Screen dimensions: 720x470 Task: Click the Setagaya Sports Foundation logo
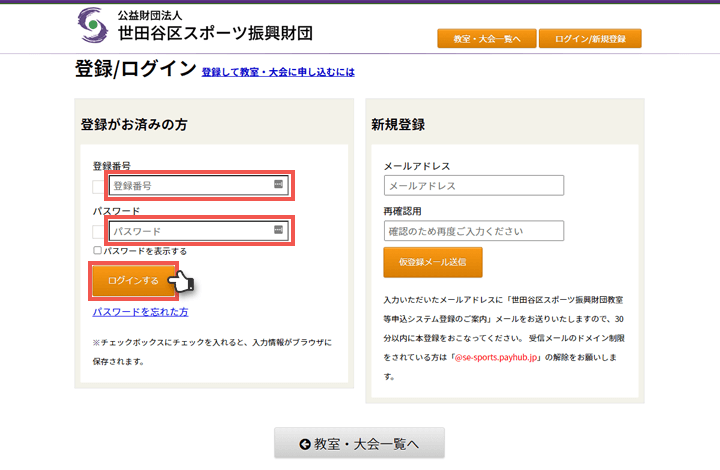pos(93,25)
